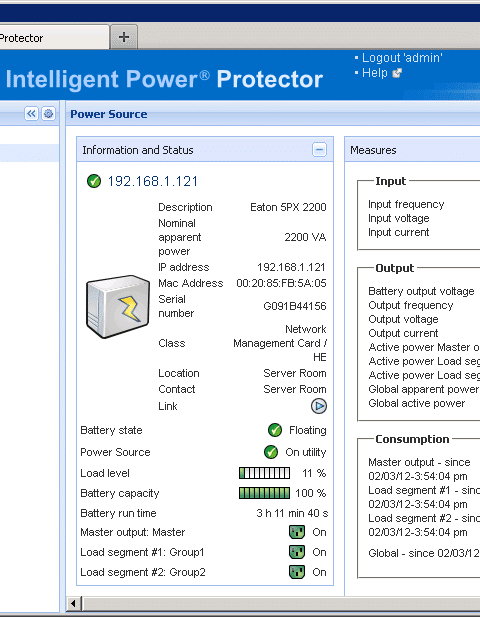Screen dimensions: 480x617
Task: Select the 2200 VA nominal power value
Action: pyautogui.click(x=305, y=237)
